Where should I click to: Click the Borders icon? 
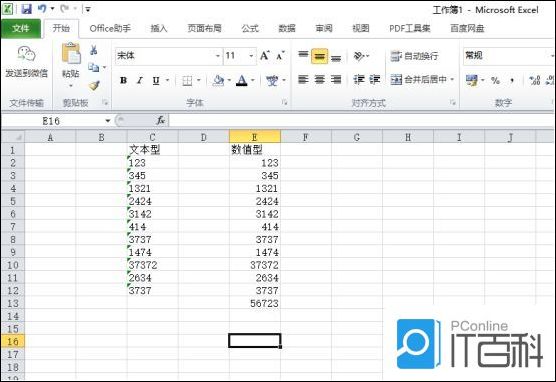[187, 81]
